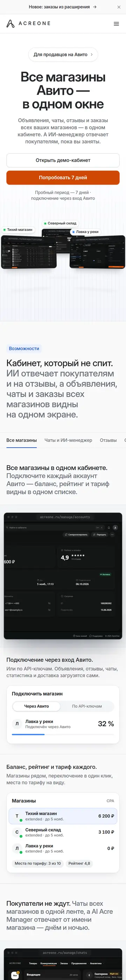Click 'Места по тарифу: 3 из 10' chip
126x980 pixels.
[38, 863]
